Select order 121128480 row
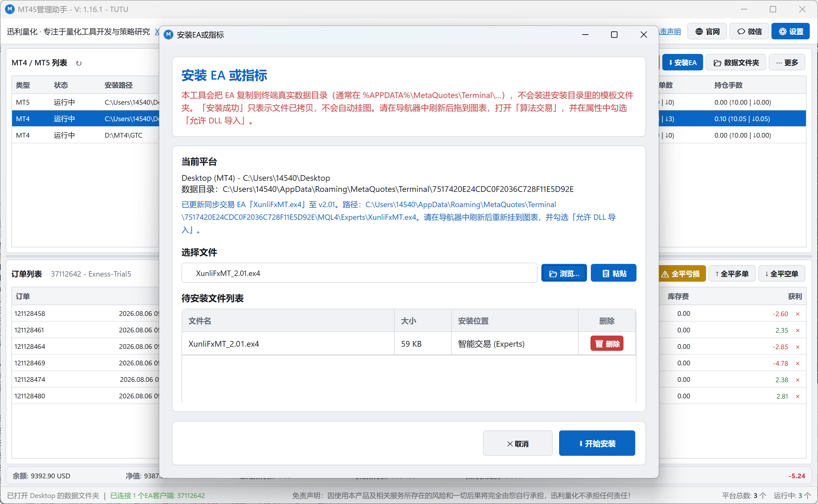818x504 pixels. point(85,396)
